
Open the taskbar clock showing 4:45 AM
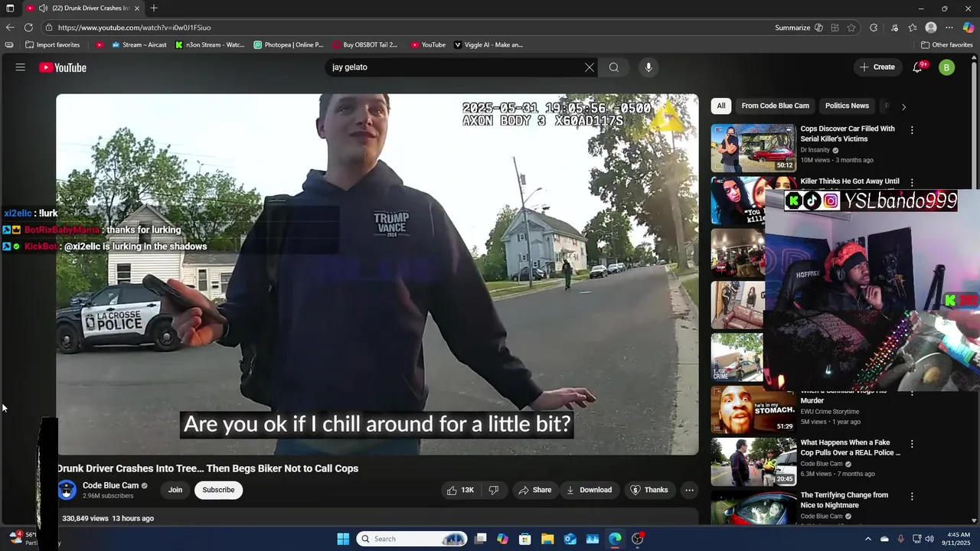[958, 539]
